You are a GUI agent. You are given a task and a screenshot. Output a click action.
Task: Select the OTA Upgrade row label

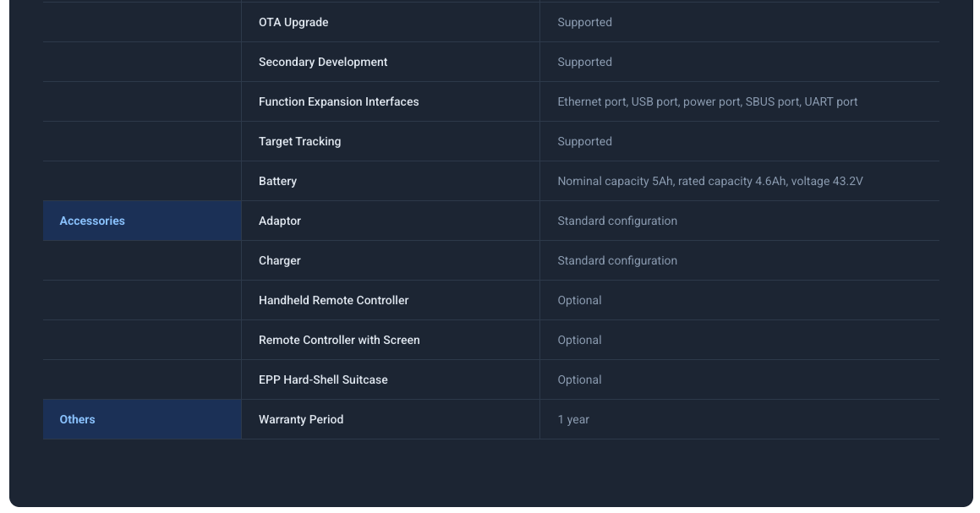(293, 22)
